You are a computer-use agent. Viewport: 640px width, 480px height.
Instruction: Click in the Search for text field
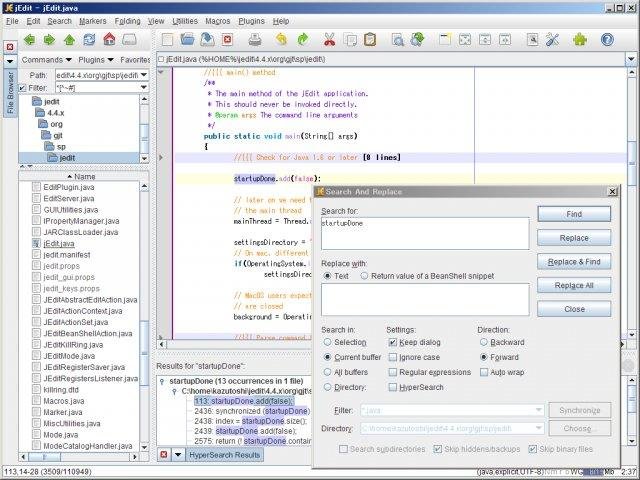(x=425, y=233)
